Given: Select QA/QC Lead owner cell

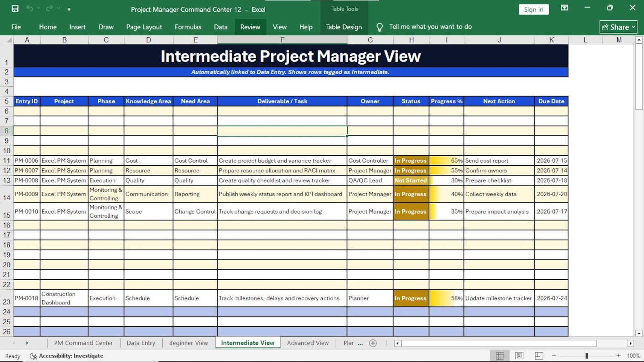Looking at the screenshot, I should click(370, 180).
